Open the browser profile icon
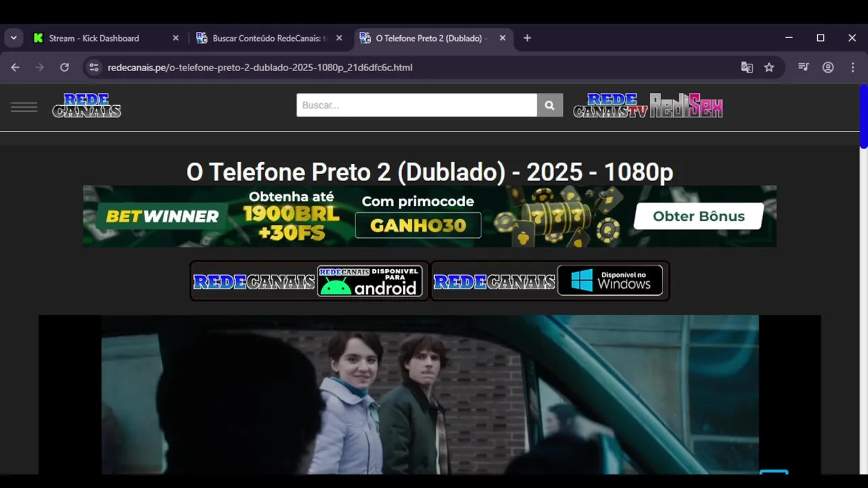This screenshot has width=868, height=488. pyautogui.click(x=828, y=67)
